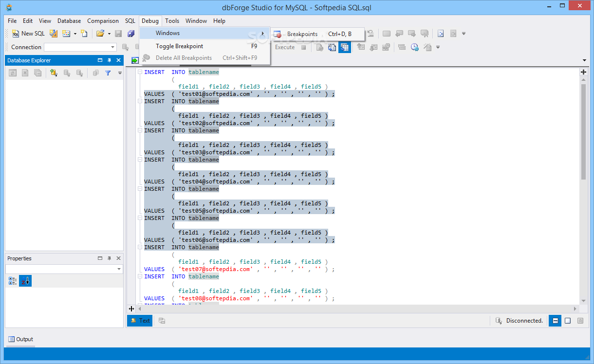Screen dimensions: 594x364
Task: Click the new blank document icon
Action: (x=84, y=34)
